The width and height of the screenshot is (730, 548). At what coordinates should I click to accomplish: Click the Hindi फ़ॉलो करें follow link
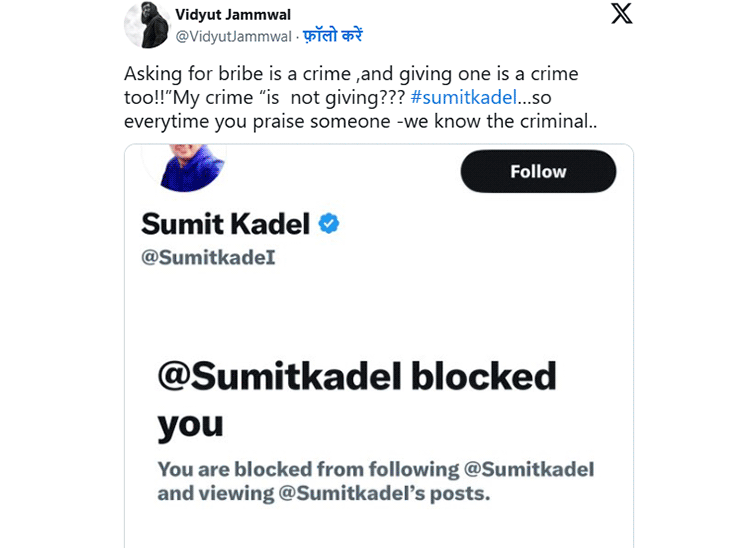pos(332,36)
